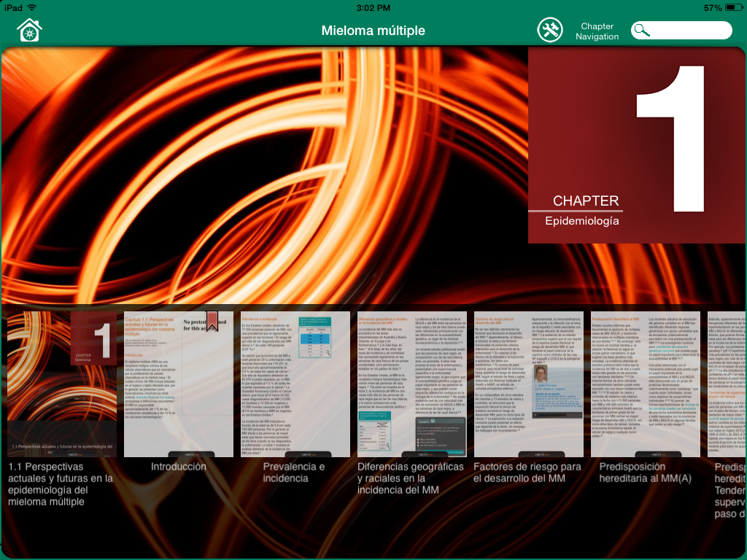Open Diferencias geográficas y raciales thumbnail
This screenshot has height=560, width=747.
click(x=412, y=384)
